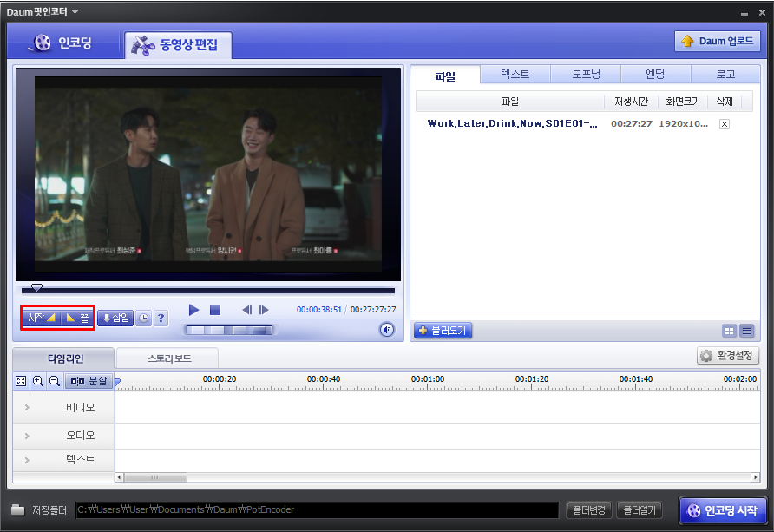Expand the 비디오 track
774x532 pixels.
[27, 408]
